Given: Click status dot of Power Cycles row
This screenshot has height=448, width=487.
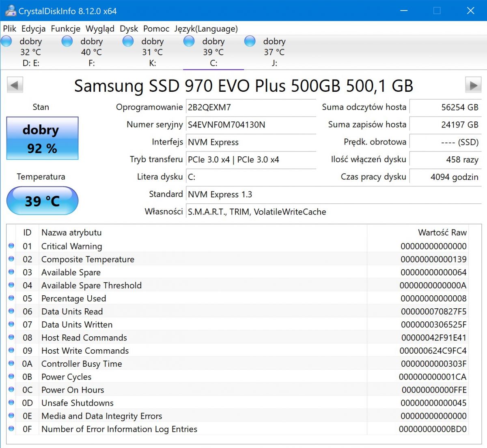Looking at the screenshot, I should coord(11,376).
